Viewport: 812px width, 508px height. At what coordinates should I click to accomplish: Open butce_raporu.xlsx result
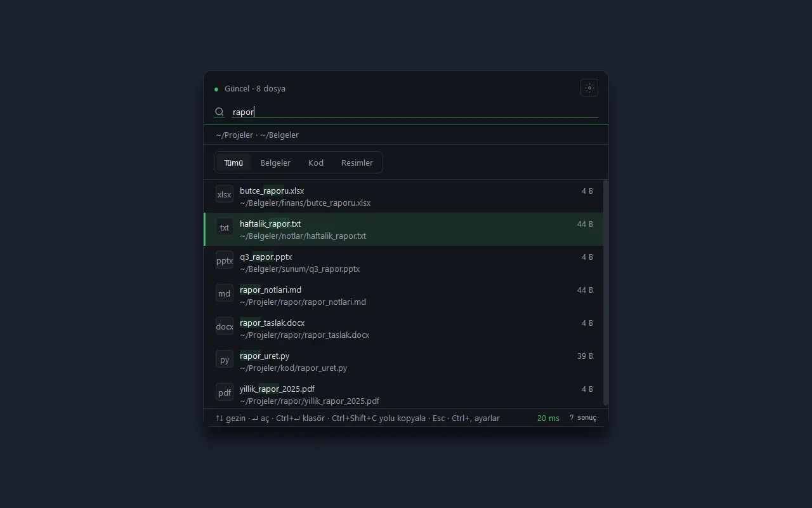tap(403, 196)
